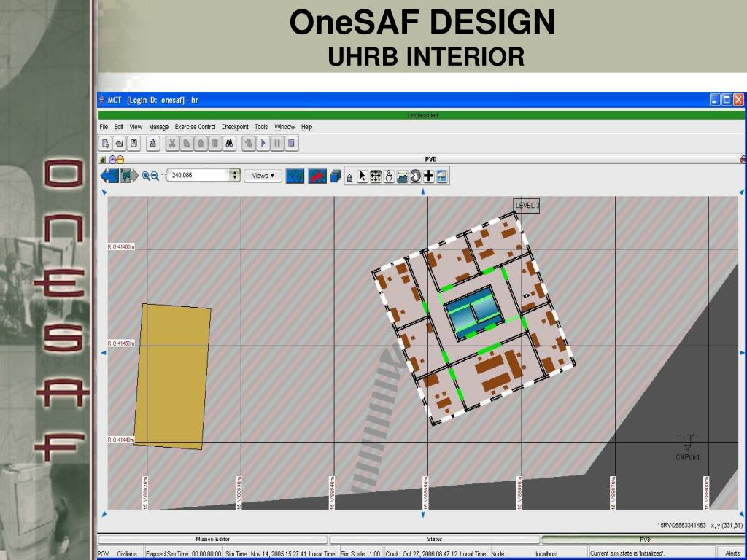Select the yellow building polygon

coord(172,376)
